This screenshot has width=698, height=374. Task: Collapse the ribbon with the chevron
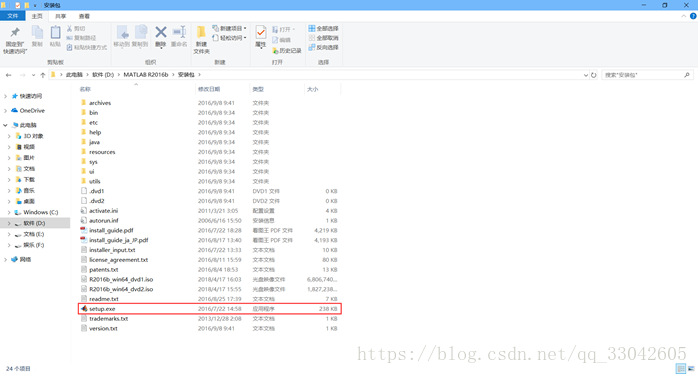point(684,16)
